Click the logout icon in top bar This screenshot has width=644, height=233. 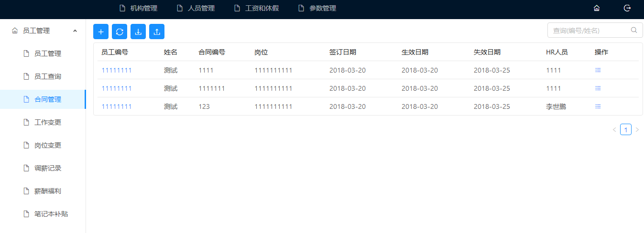pos(627,8)
